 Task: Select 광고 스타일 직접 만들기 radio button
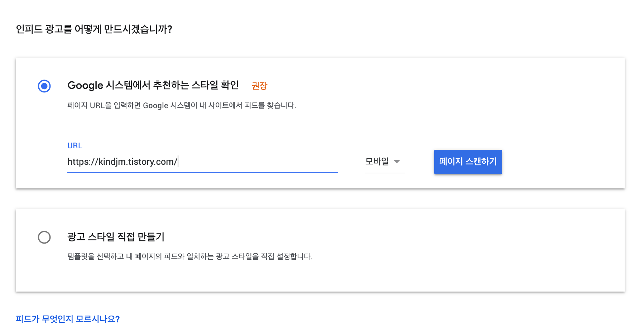44,237
